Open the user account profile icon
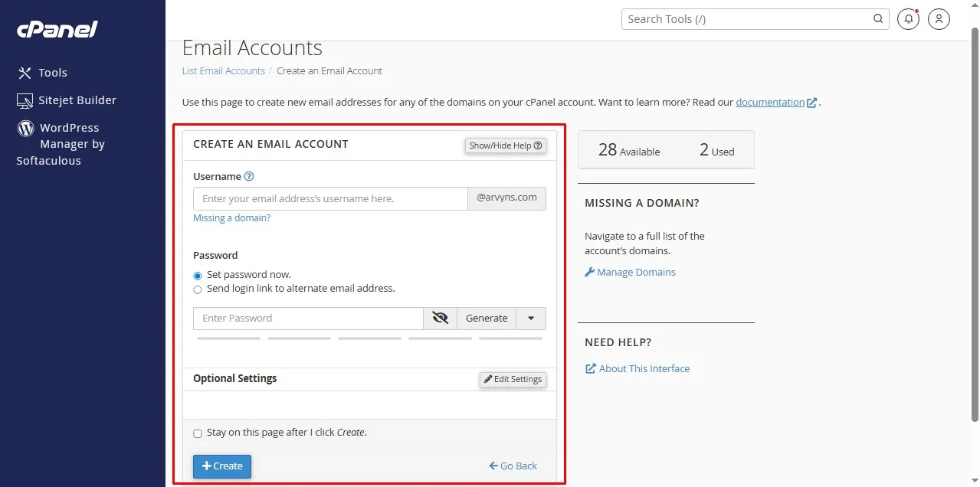This screenshot has height=487, width=980. pos(938,18)
